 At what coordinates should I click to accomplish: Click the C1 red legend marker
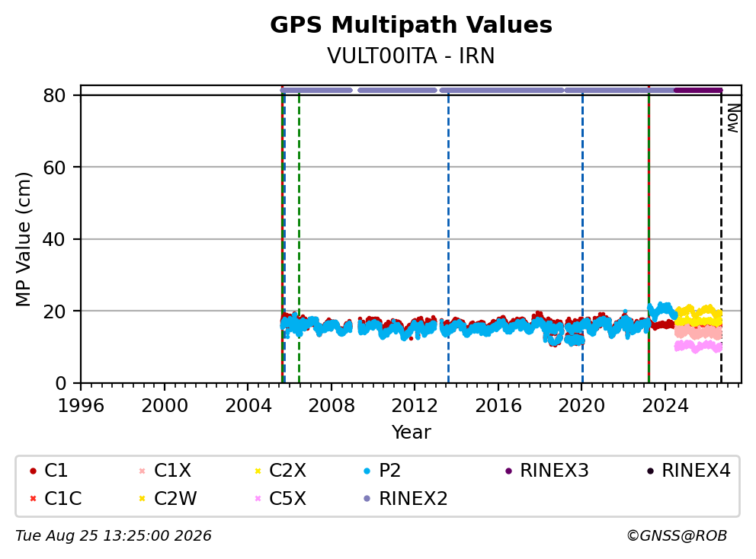tap(33, 471)
